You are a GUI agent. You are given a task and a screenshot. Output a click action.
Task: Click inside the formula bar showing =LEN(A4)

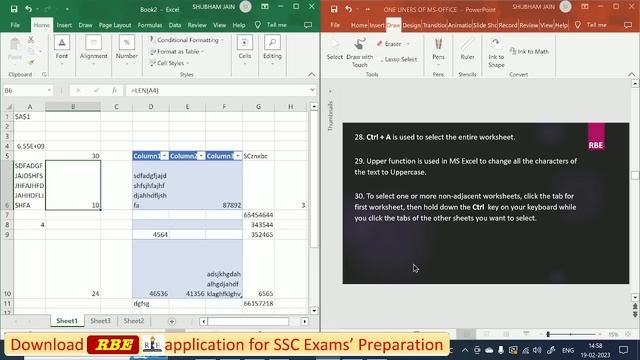tap(218, 90)
